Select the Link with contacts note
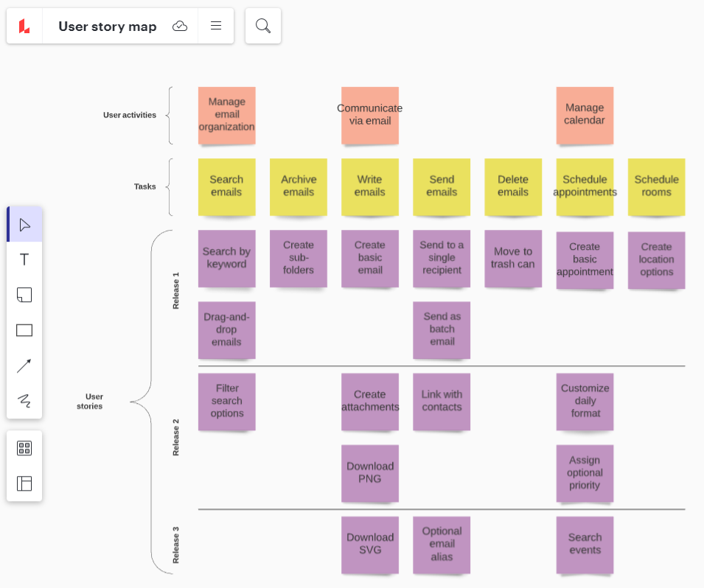Image resolution: width=704 pixels, height=588 pixels. [442, 402]
